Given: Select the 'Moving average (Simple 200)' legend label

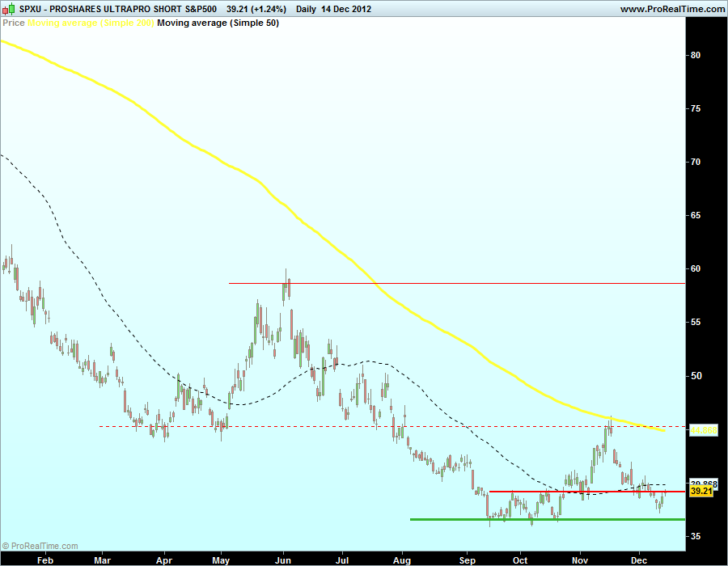Looking at the screenshot, I should pyautogui.click(x=91, y=23).
